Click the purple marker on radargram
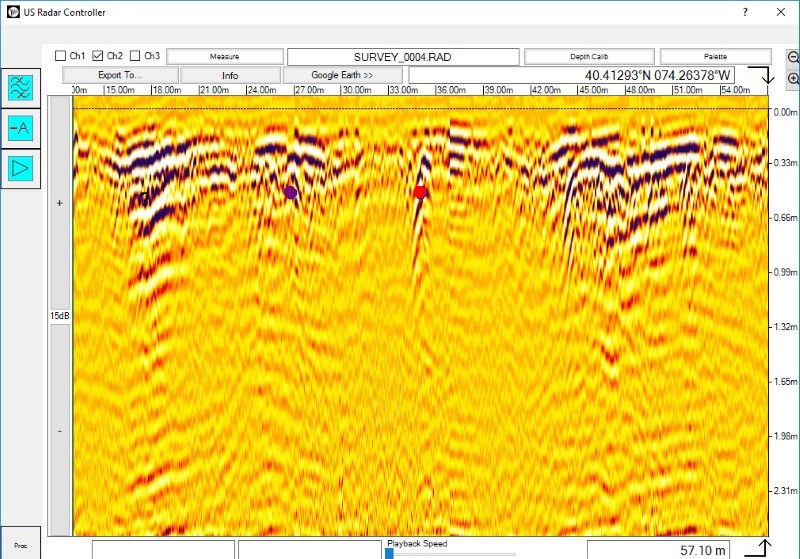 coord(290,192)
